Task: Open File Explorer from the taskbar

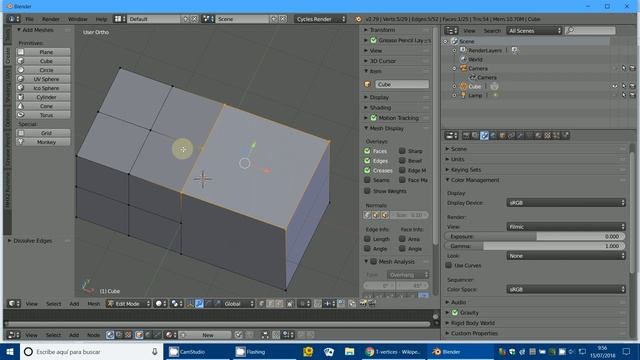Action: 349,351
